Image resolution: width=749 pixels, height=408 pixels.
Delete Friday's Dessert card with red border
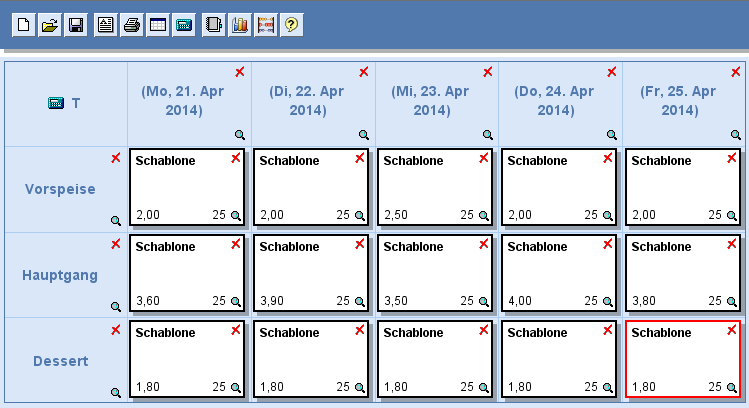click(x=731, y=330)
